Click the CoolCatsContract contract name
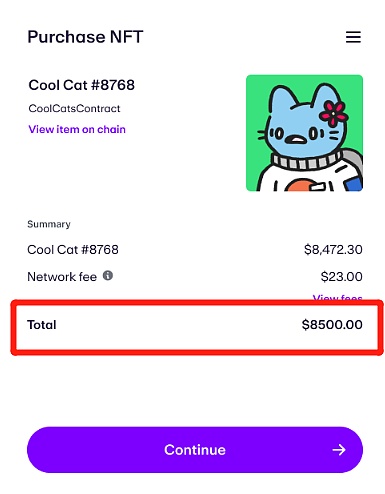 (74, 108)
